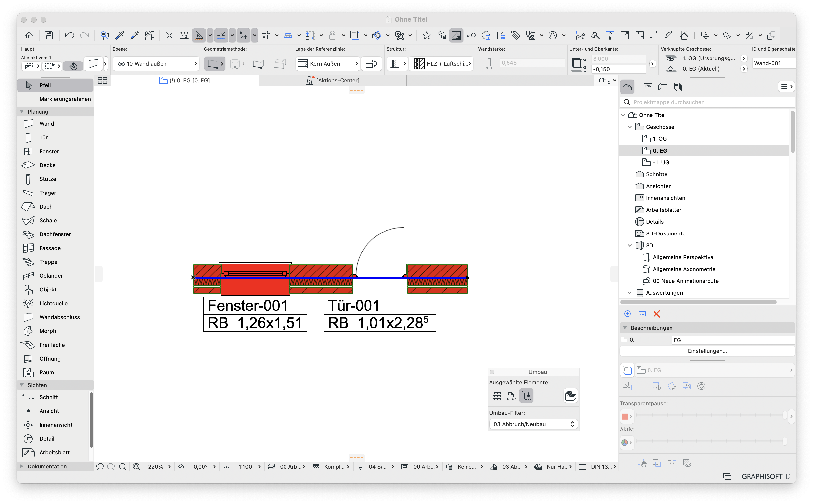Toggle Neubau status in Umbau palette
Image resolution: width=813 pixels, height=504 pixels.
[526, 396]
